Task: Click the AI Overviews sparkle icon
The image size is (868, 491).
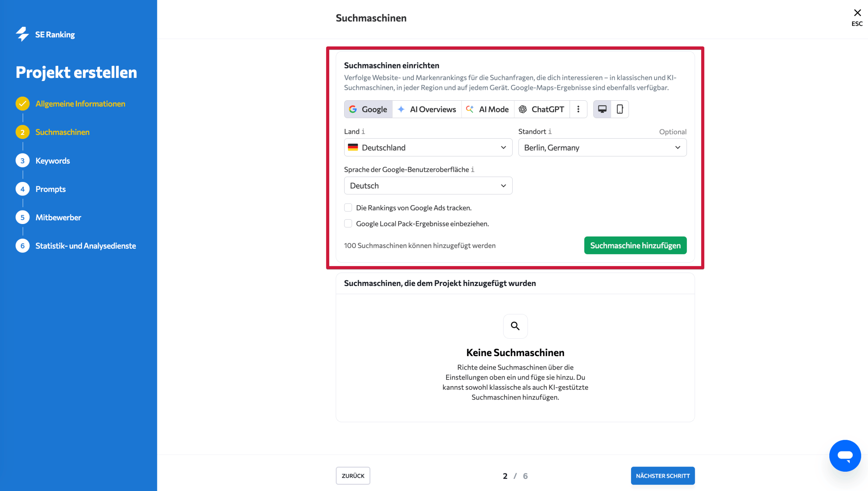Action: (401, 109)
